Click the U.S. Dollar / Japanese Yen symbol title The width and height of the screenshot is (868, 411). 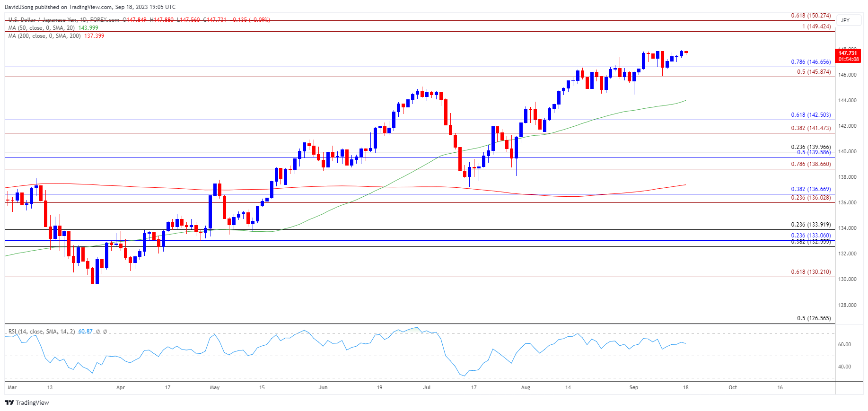pos(64,20)
